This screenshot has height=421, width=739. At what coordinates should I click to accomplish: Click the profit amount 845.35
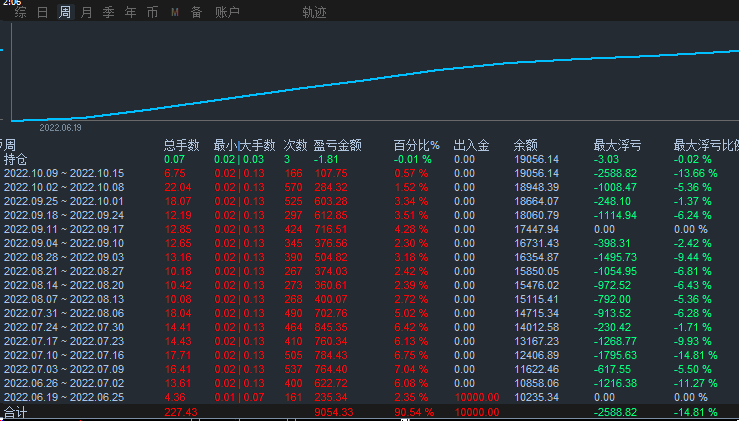[330, 327]
